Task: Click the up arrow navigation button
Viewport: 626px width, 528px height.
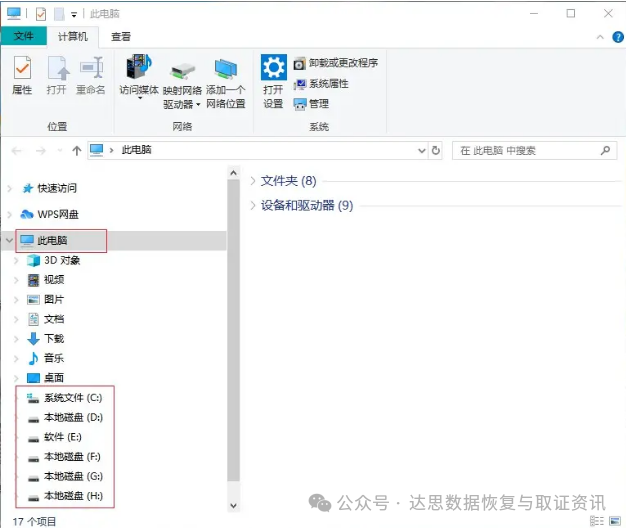Action: point(77,150)
